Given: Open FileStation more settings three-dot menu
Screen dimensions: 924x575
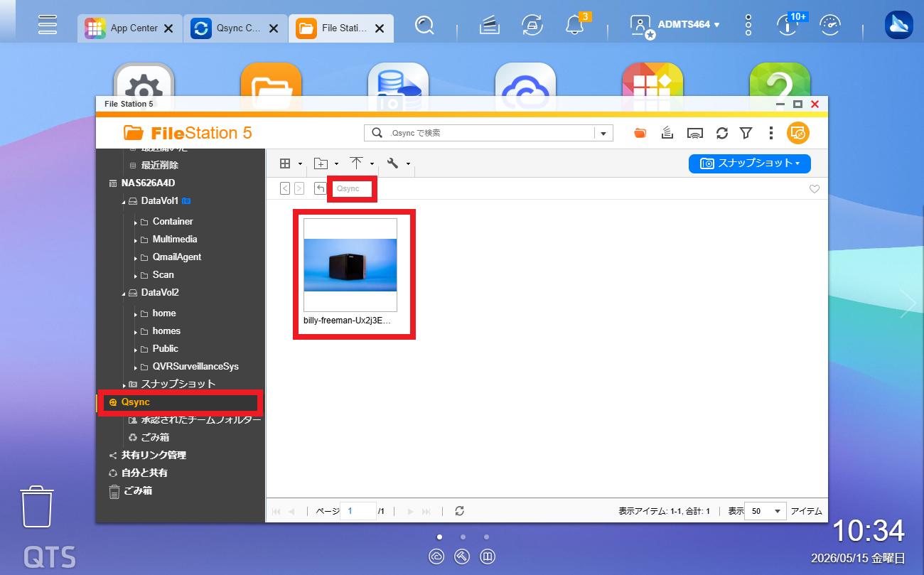Looking at the screenshot, I should (x=771, y=133).
